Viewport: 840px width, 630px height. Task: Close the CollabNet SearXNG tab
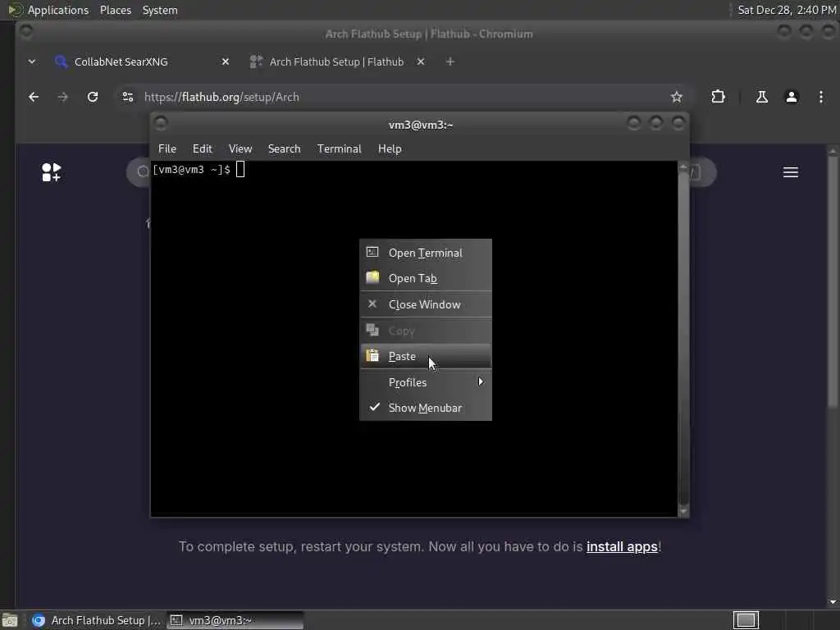click(x=226, y=62)
